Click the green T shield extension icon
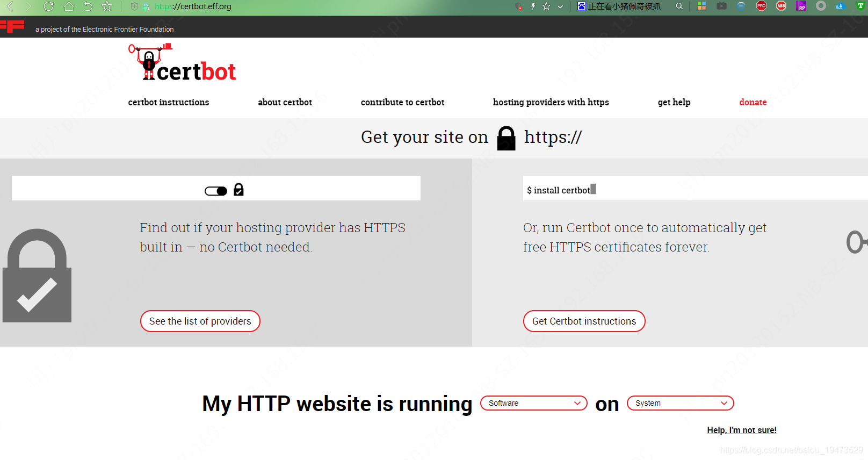Viewport: 868px width, 460px height. (x=860, y=6)
